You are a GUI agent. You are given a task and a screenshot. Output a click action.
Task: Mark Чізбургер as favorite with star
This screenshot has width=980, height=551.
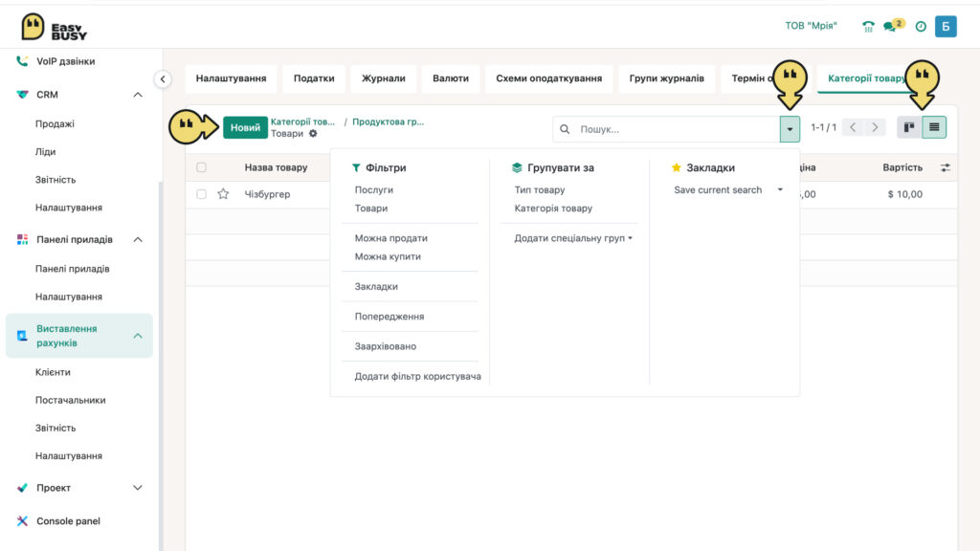[223, 194]
